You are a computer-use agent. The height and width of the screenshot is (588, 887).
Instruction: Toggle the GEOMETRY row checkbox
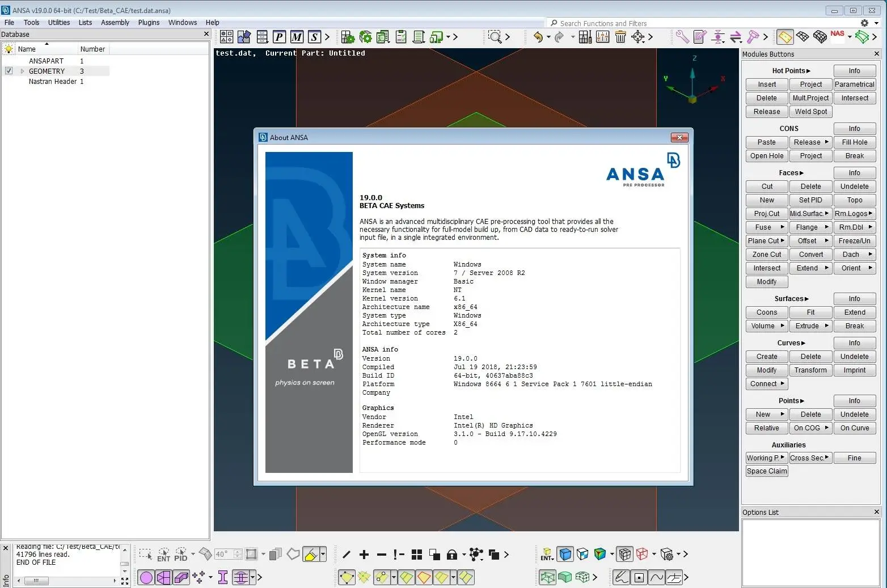click(x=9, y=71)
